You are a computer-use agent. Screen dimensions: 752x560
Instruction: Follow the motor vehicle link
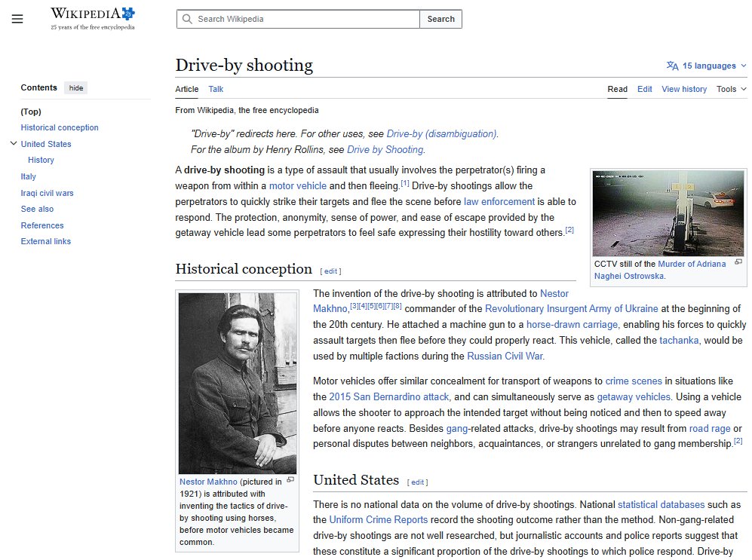point(298,186)
